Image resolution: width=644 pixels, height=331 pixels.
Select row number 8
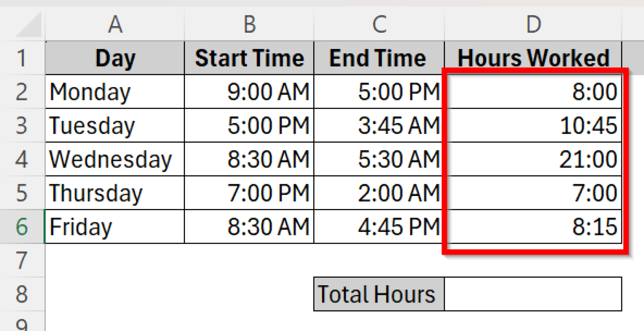click(23, 294)
